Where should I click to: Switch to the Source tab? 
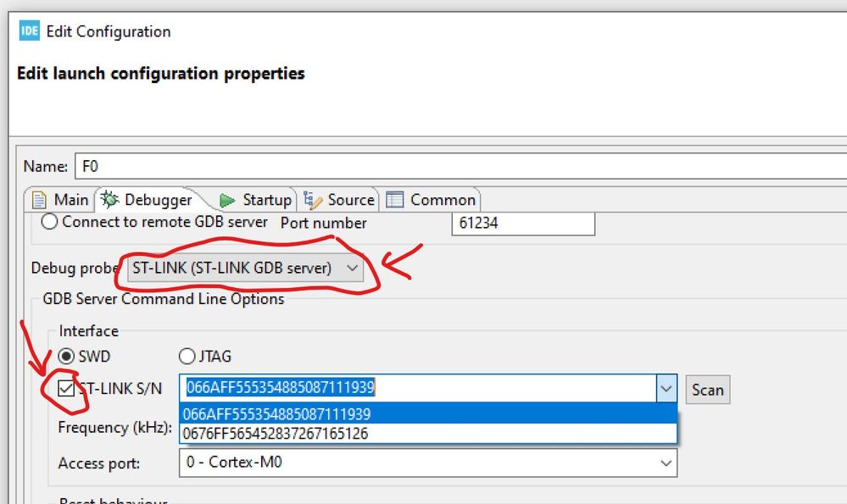click(338, 200)
